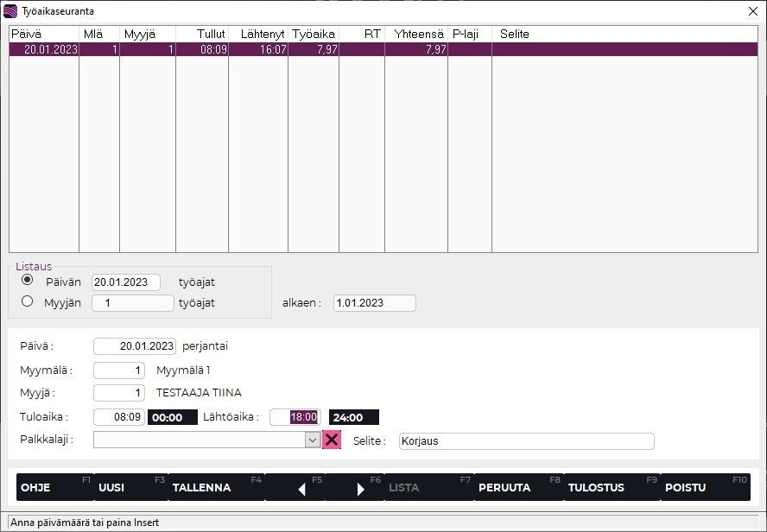Close the Työaikaseuranta window
This screenshot has width=767, height=532.
(x=751, y=11)
